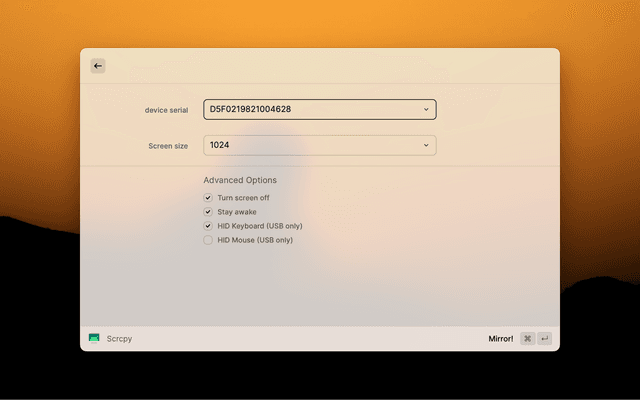This screenshot has width=640, height=400.
Task: Click the Screen size field label
Action: (168, 146)
